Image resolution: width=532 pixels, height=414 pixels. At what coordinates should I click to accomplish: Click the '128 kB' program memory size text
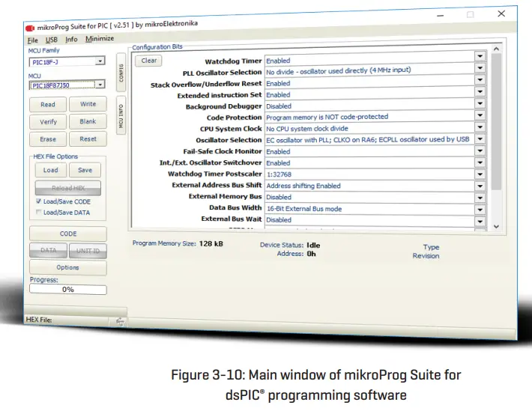click(x=211, y=244)
